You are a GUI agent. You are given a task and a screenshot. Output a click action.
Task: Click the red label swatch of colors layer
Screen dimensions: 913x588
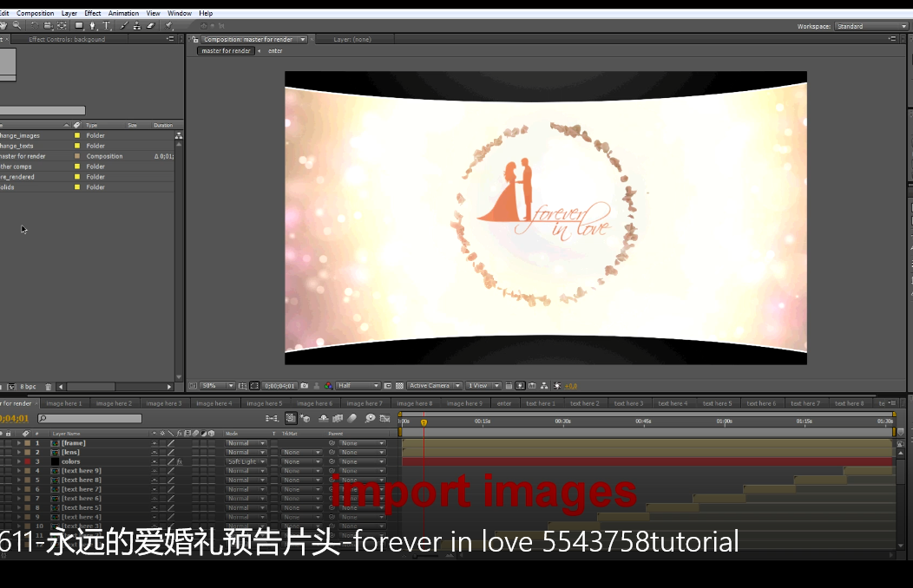tap(27, 462)
